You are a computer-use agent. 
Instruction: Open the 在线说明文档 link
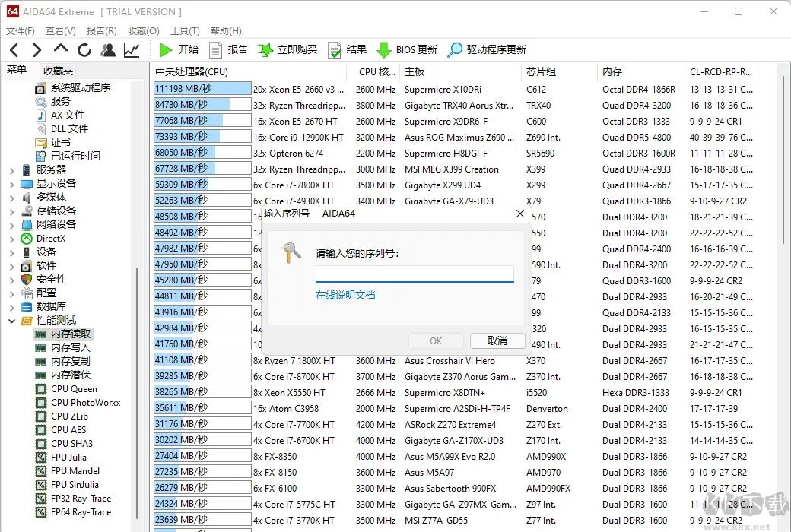click(x=345, y=295)
